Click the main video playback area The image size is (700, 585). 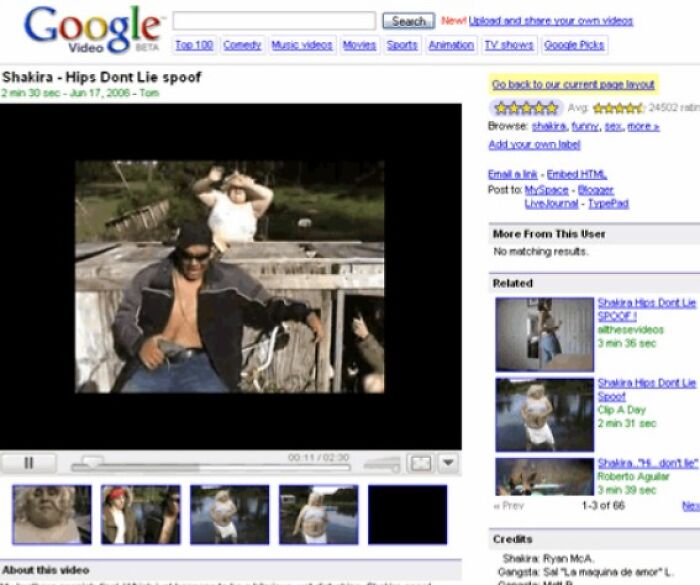[230, 276]
